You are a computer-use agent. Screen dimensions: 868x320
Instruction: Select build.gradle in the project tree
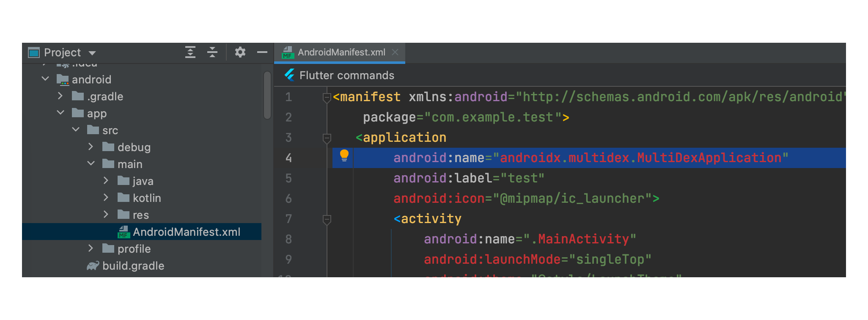click(x=133, y=266)
